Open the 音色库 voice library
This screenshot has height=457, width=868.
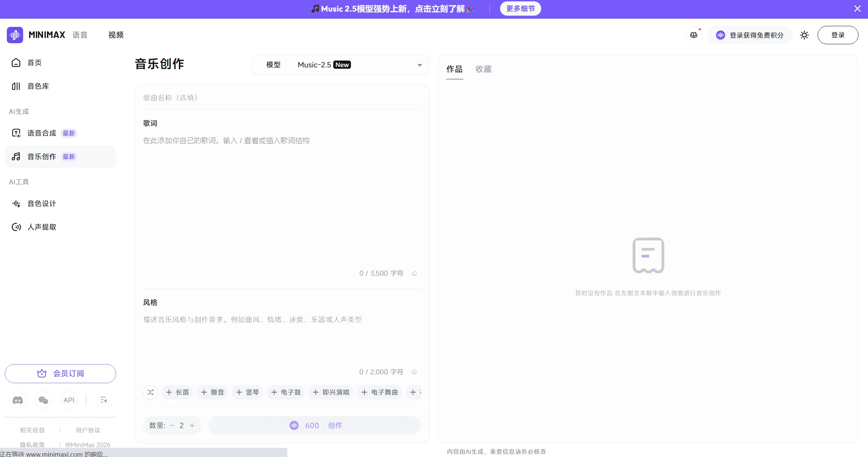pos(38,86)
